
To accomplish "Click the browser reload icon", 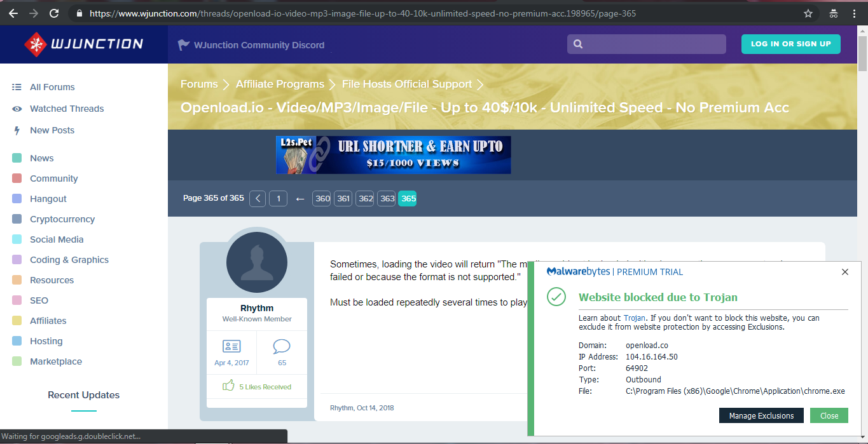I will tap(54, 13).
